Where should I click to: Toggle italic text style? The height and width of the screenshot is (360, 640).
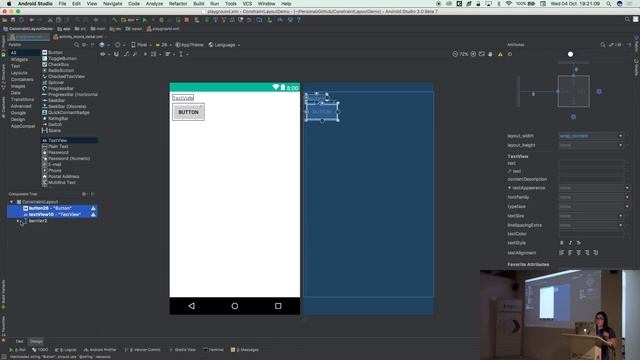coord(570,243)
